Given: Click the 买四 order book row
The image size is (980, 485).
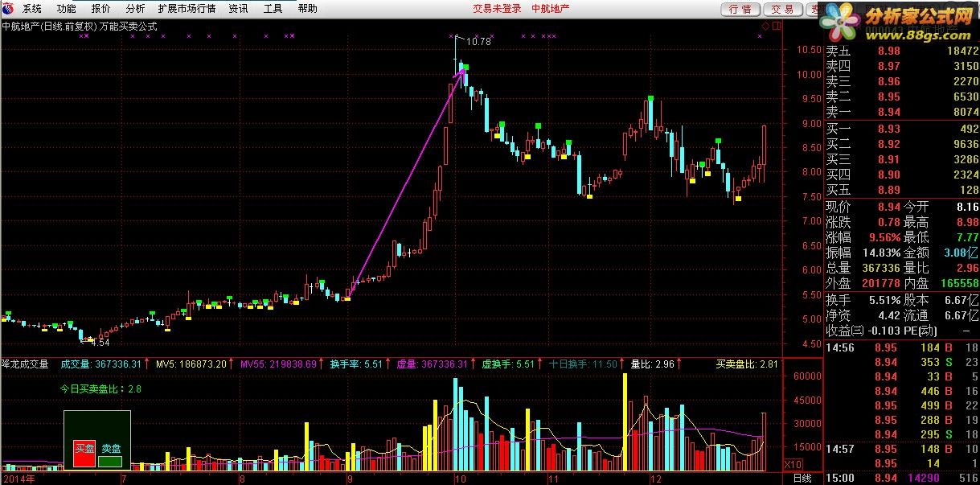Looking at the screenshot, I should (x=902, y=175).
